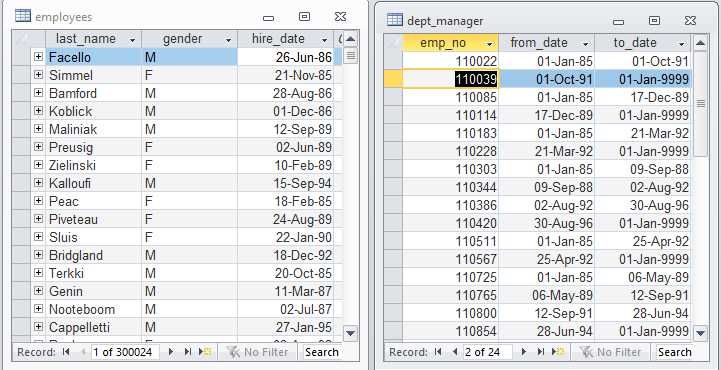The height and width of the screenshot is (370, 721).
Task: Maximize the dept_manager window
Action: click(x=654, y=21)
